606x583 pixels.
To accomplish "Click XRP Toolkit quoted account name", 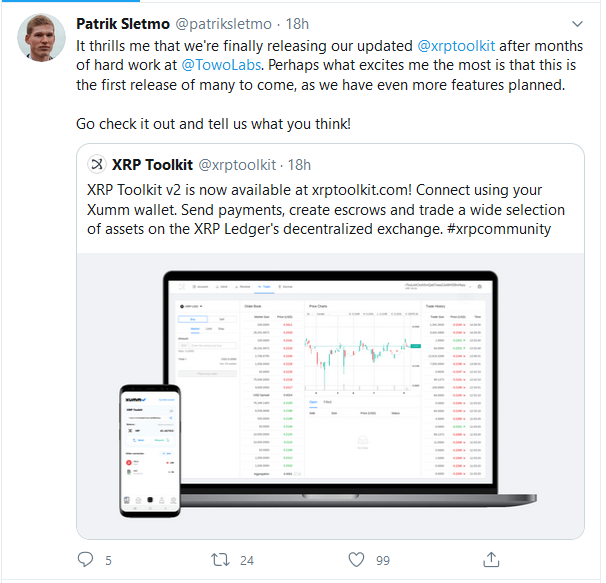I will click(x=152, y=164).
